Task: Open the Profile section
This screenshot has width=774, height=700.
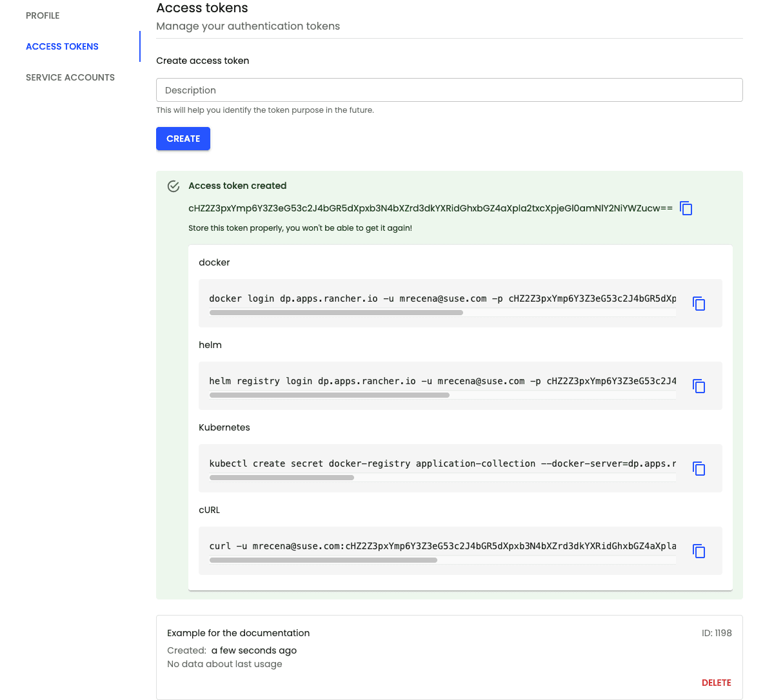Action: coord(43,15)
